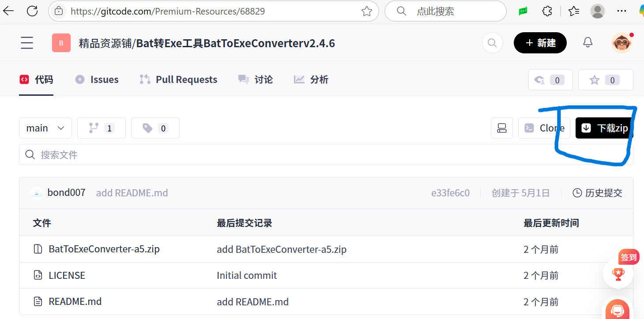
Task: Open the Web IDE icon
Action: pyautogui.click(x=502, y=128)
